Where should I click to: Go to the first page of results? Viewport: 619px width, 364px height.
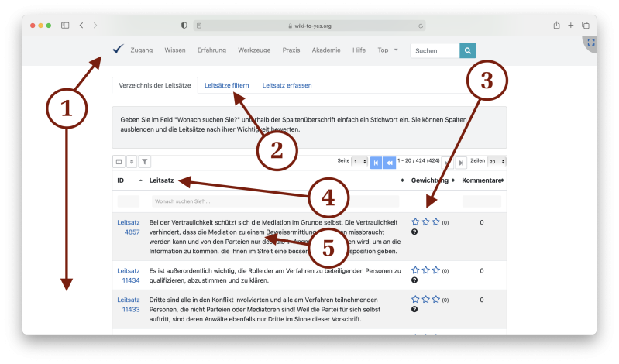[376, 163]
